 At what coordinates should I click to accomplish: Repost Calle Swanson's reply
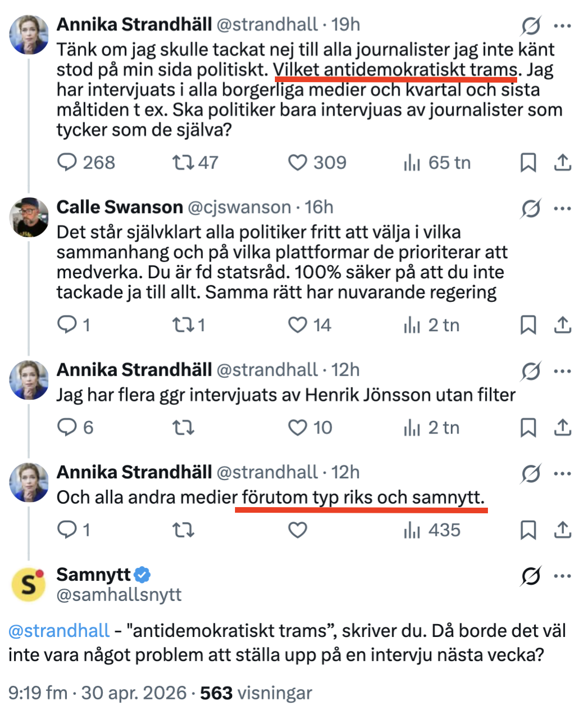[183, 325]
